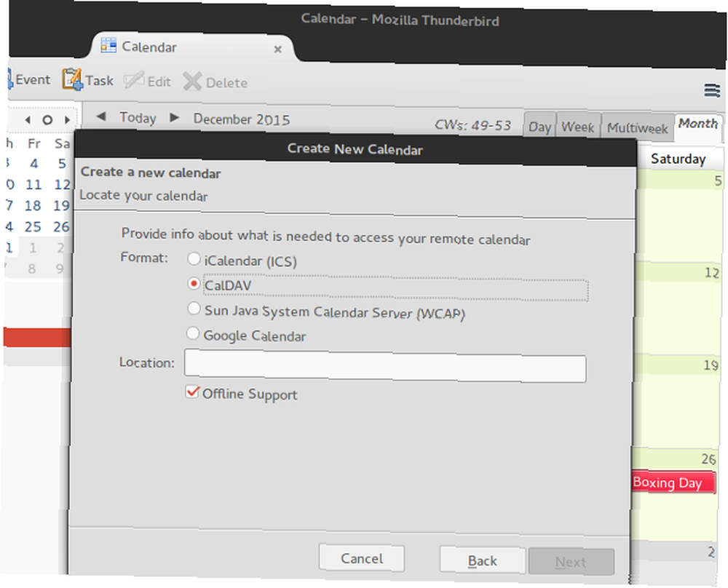Switch to Day view tab
The height and width of the screenshot is (588, 728).
pyautogui.click(x=540, y=126)
